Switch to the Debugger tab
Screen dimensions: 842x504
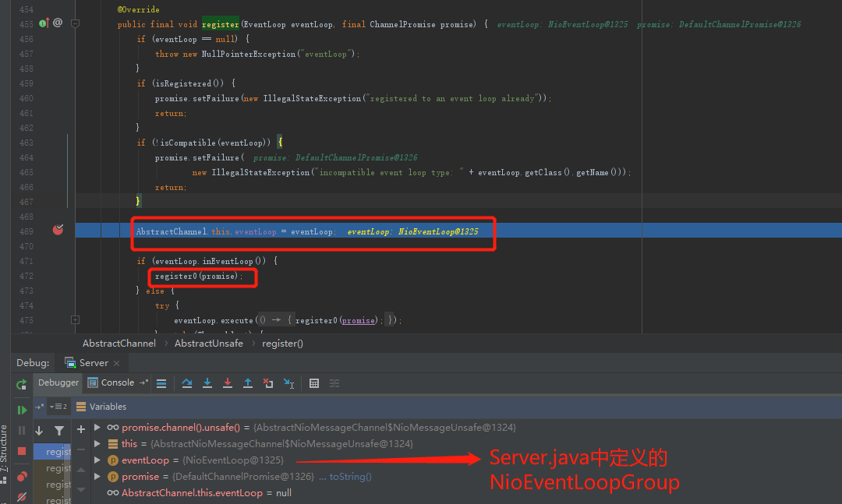(x=58, y=382)
